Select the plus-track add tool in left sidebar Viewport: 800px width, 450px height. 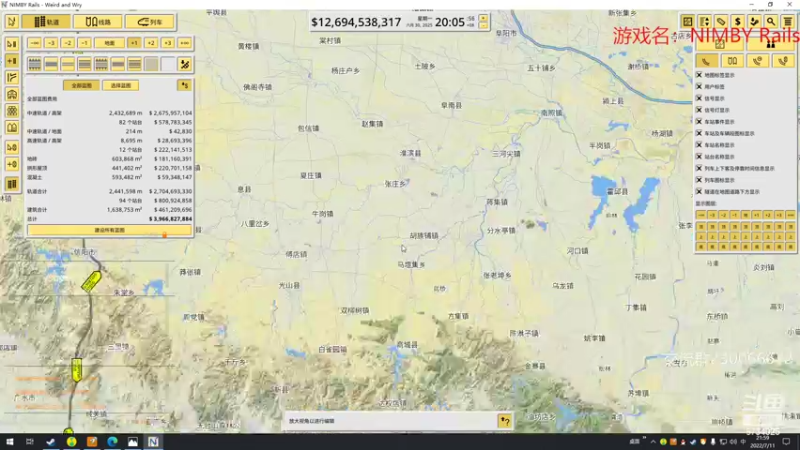point(12,61)
